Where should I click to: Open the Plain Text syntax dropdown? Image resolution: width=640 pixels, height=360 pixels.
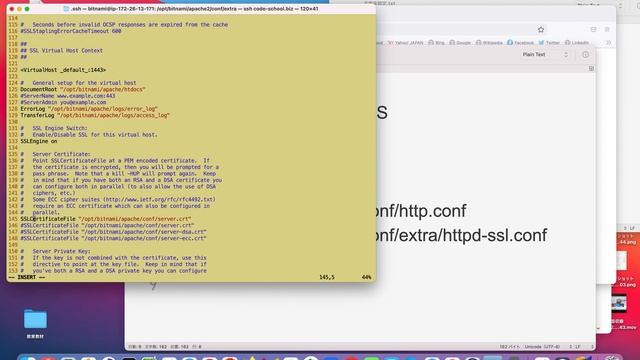[x=545, y=54]
